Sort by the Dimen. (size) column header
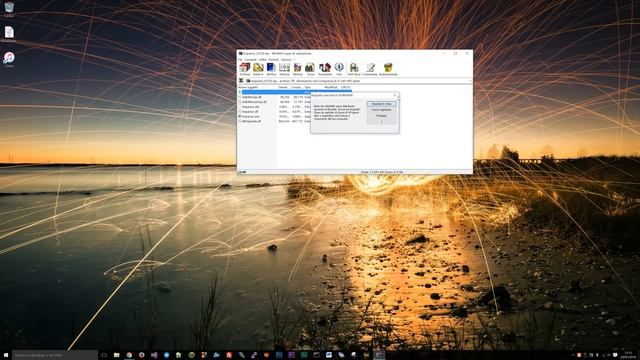Image resolution: width=640 pixels, height=360 pixels. point(283,87)
